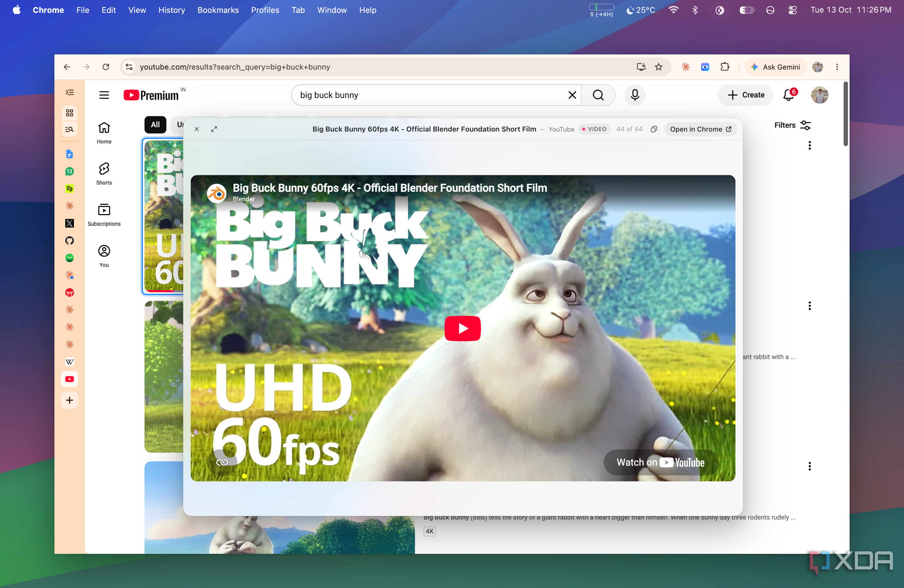This screenshot has width=904, height=588.
Task: Play the Big Buck Bunny video
Action: click(x=462, y=328)
